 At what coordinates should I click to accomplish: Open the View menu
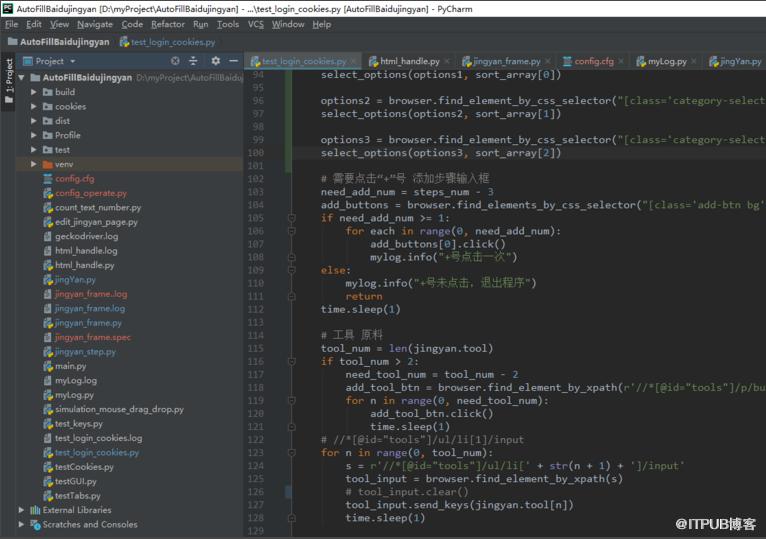click(59, 24)
